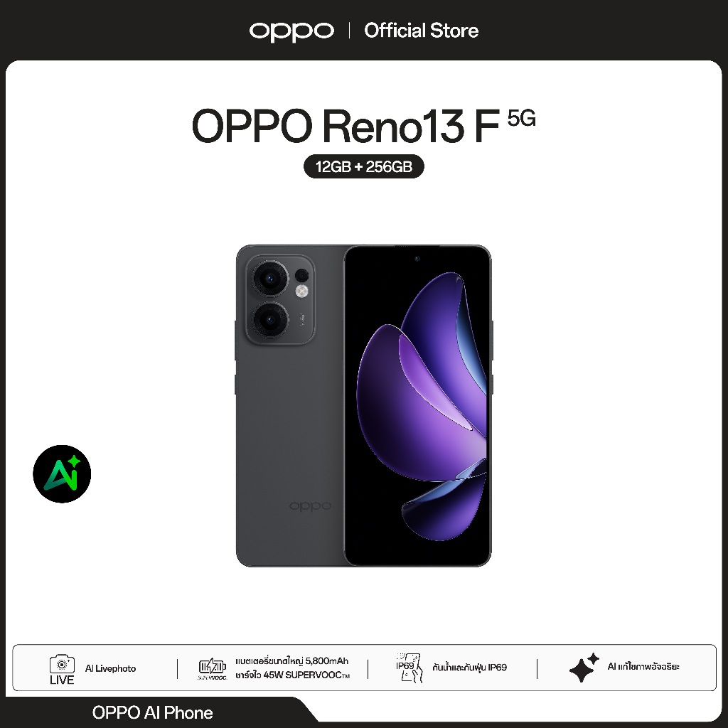Click the 5,800mAh battery feature text
The image size is (728, 728).
coord(292,660)
